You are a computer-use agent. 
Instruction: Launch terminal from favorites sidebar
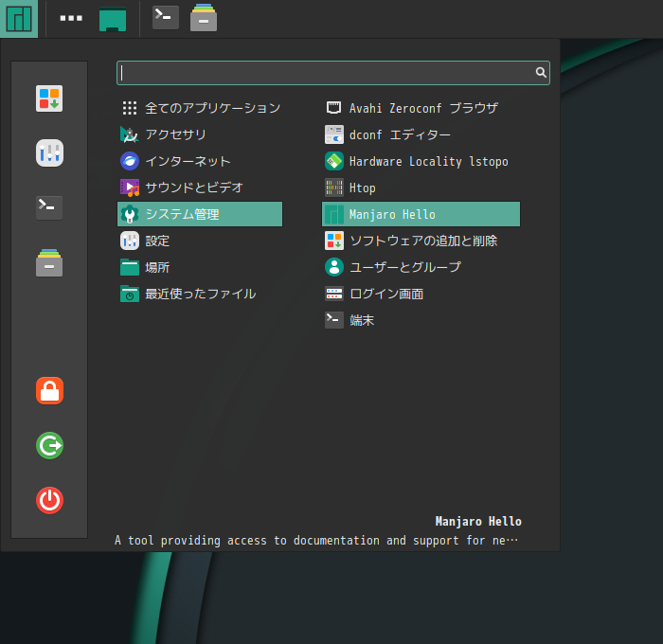[x=49, y=207]
